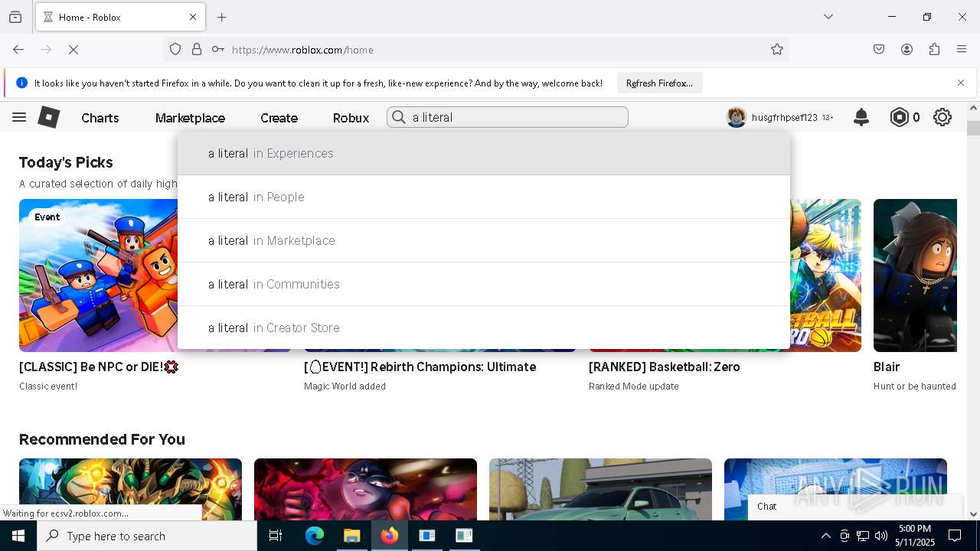Screen dimensions: 980x551
Task: Open [CLASSIC] Be NPC or DIE! title link
Action: (x=99, y=367)
